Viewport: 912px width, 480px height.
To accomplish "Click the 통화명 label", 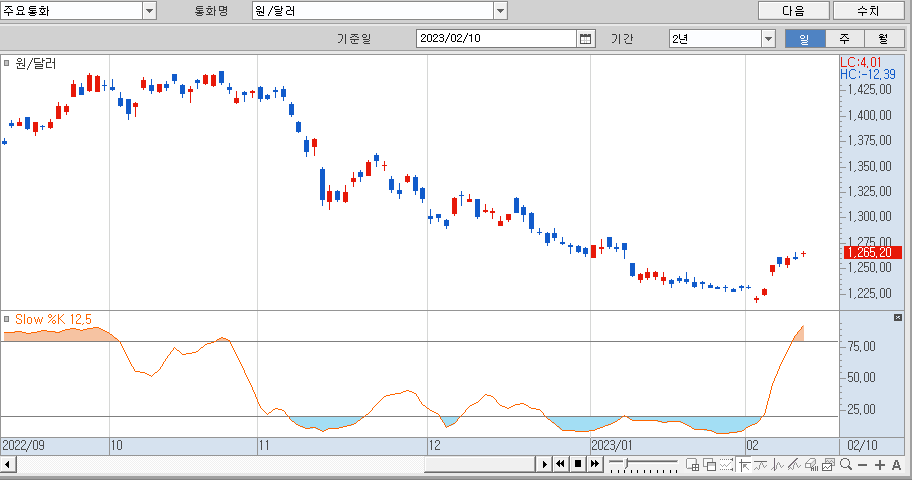I will click(x=211, y=10).
